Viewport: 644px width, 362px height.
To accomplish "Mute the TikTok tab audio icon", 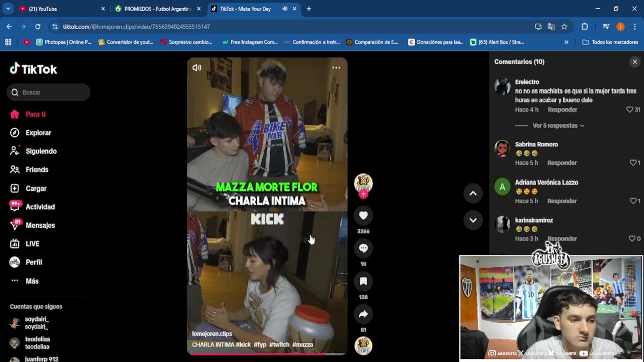I will 285,9.
